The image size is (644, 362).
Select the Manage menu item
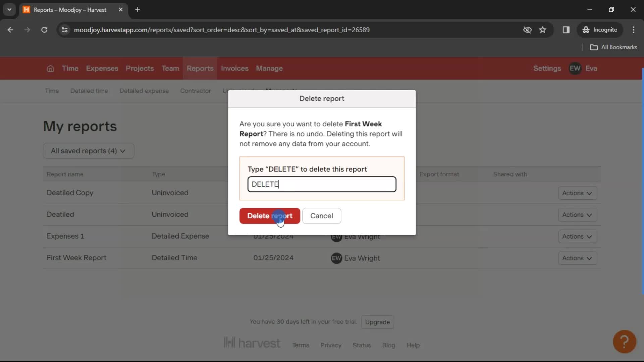269,68
